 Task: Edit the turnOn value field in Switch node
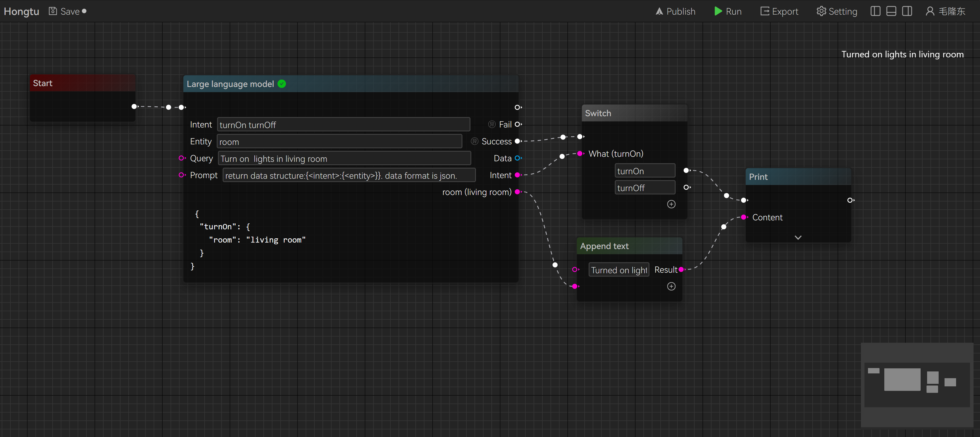click(645, 171)
